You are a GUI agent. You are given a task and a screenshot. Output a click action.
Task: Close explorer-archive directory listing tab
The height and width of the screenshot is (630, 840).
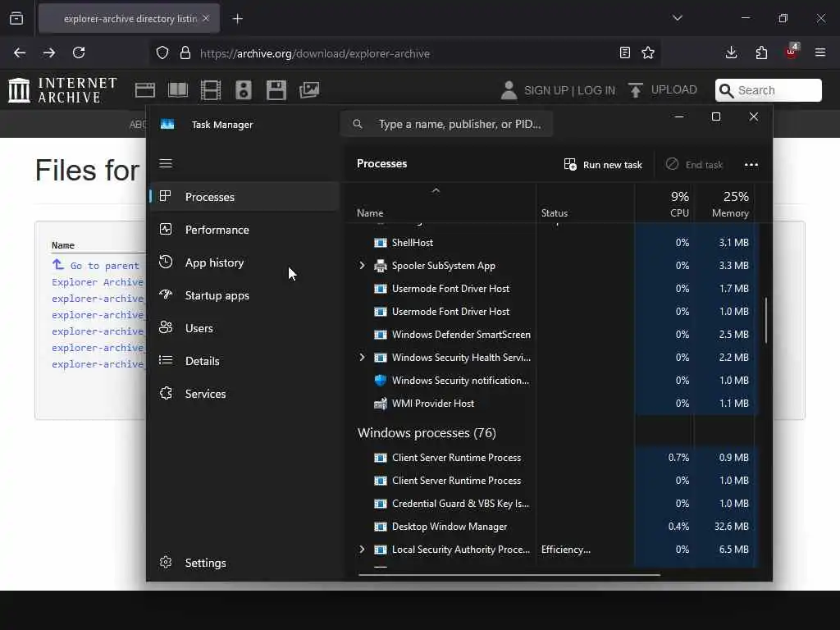206,18
